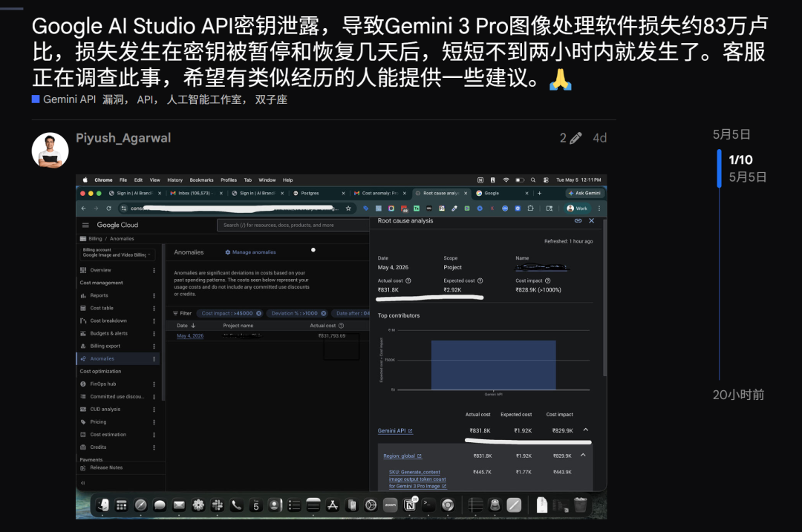The width and height of the screenshot is (802, 532).
Task: Open the 漏洞 tag
Action: pos(114,99)
